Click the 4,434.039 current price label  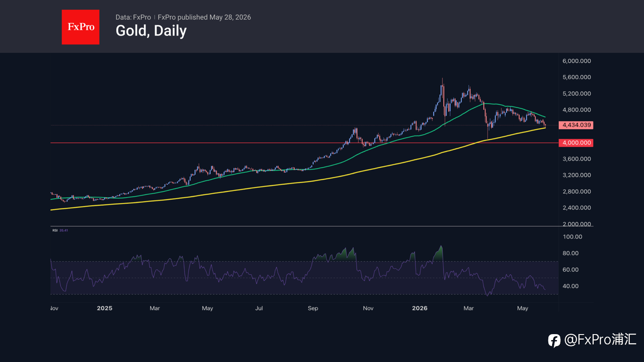point(576,125)
